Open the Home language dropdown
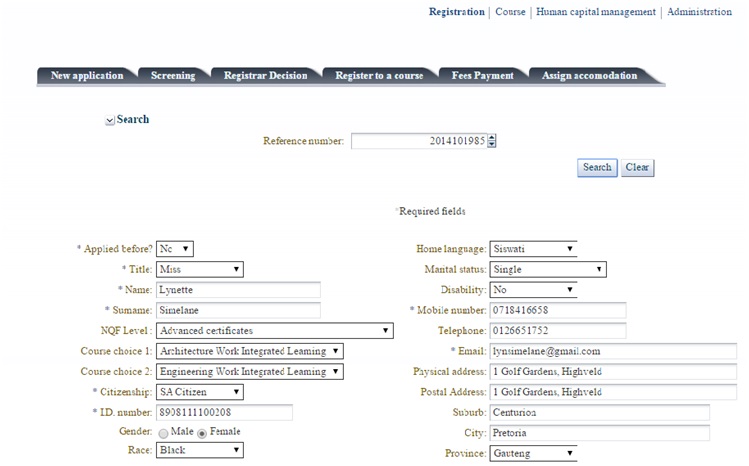Image resolution: width=749 pixels, height=466 pixels. pos(533,249)
